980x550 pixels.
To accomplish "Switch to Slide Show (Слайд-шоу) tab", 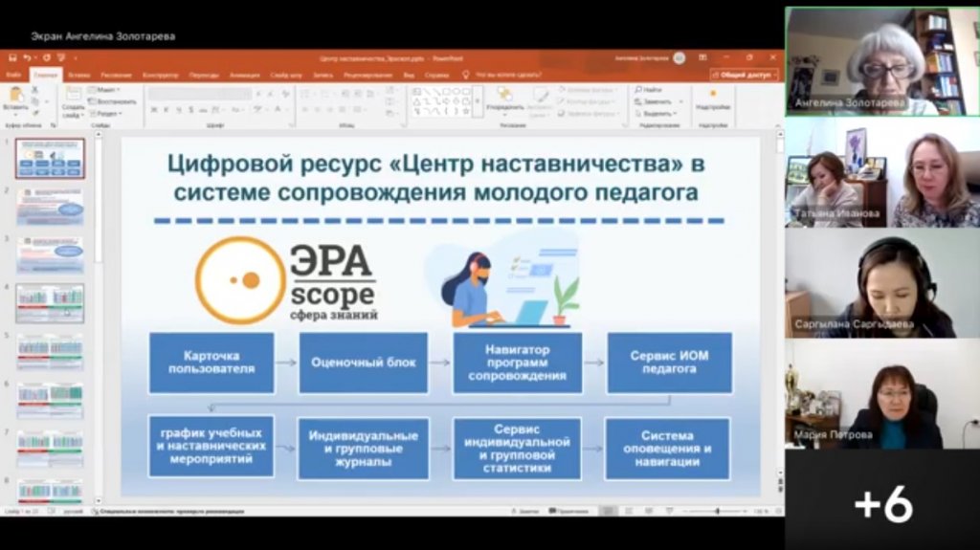I will 286,75.
